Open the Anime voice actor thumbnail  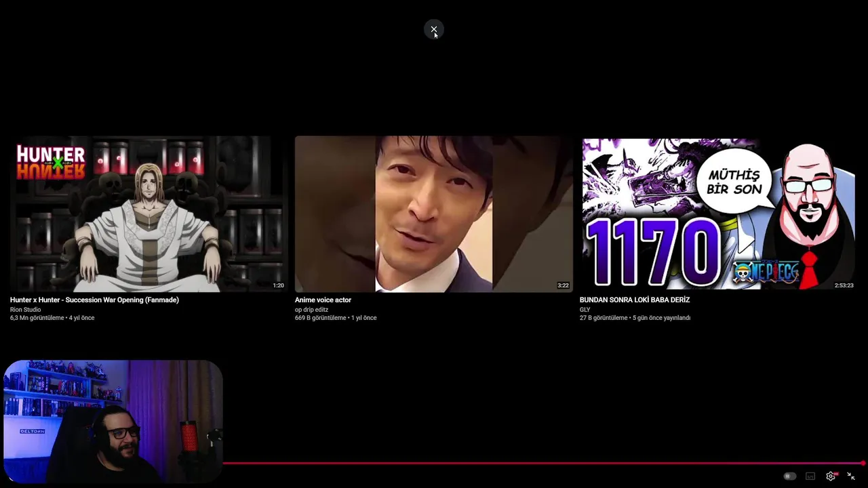[434, 213]
